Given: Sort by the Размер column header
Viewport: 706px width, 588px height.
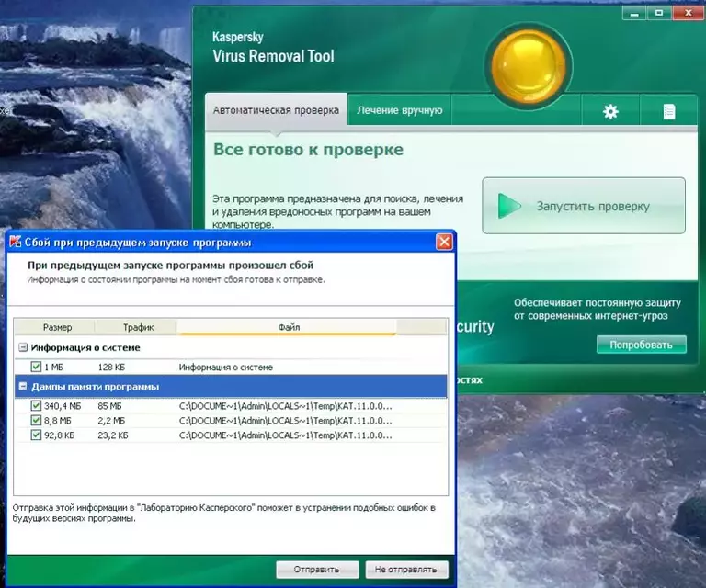Looking at the screenshot, I should pyautogui.click(x=55, y=327).
